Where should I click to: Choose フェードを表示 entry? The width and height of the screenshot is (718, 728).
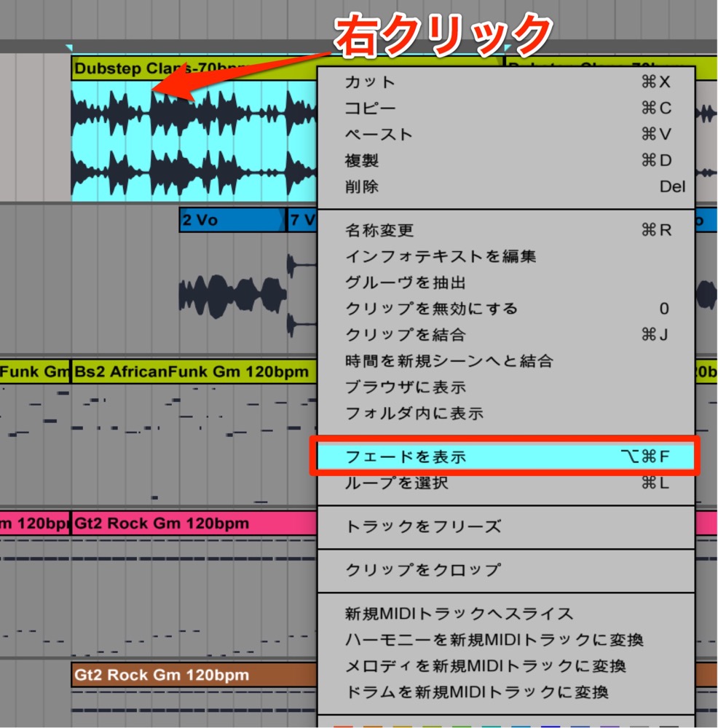coord(506,456)
